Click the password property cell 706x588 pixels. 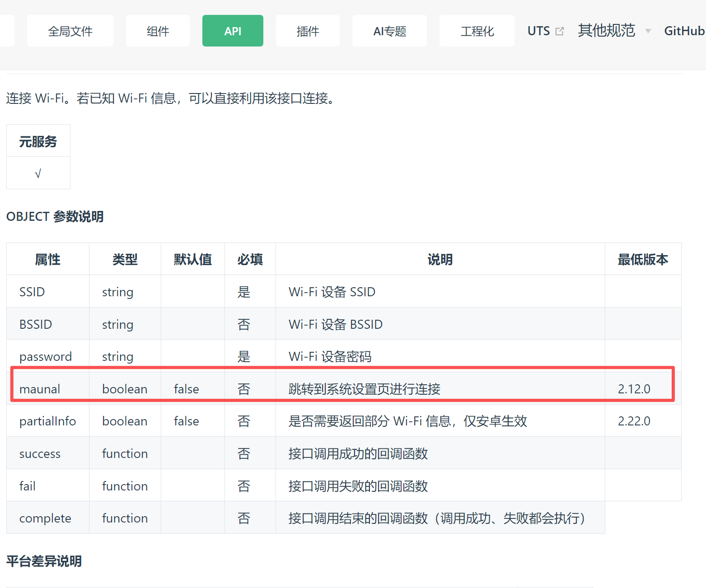(46, 356)
